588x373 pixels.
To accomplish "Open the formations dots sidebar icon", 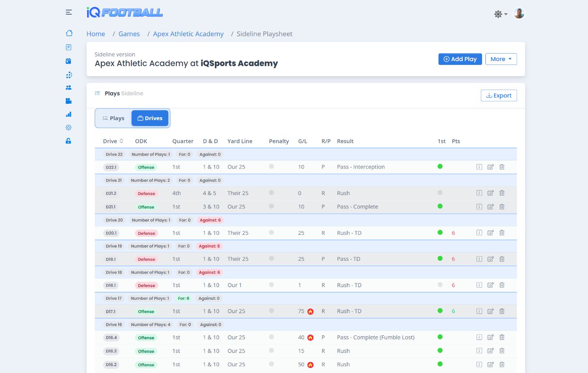I will click(69, 75).
